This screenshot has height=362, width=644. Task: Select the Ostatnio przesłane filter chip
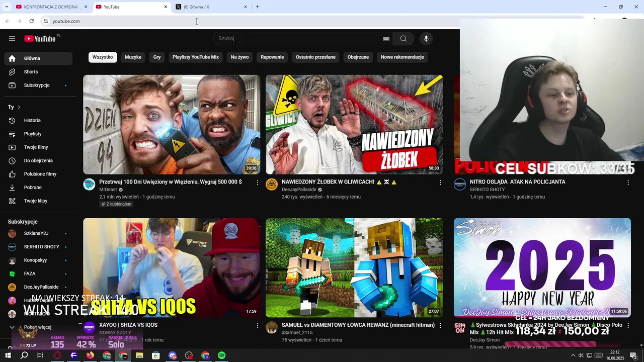coord(315,57)
